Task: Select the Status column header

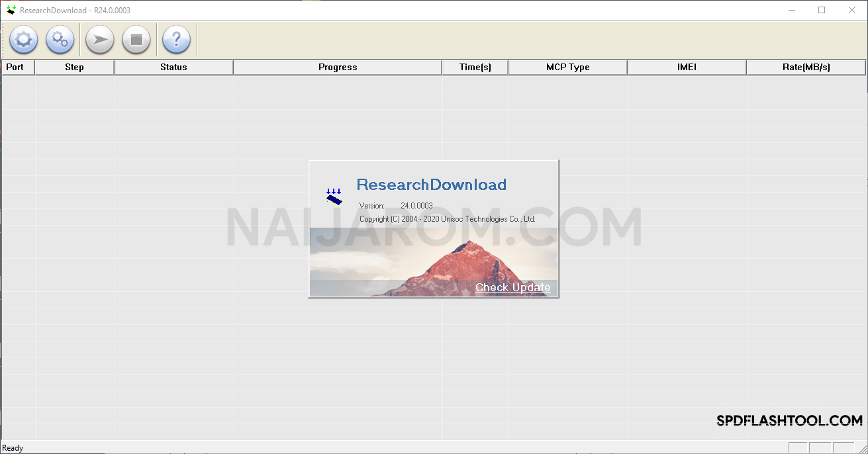Action: point(173,67)
